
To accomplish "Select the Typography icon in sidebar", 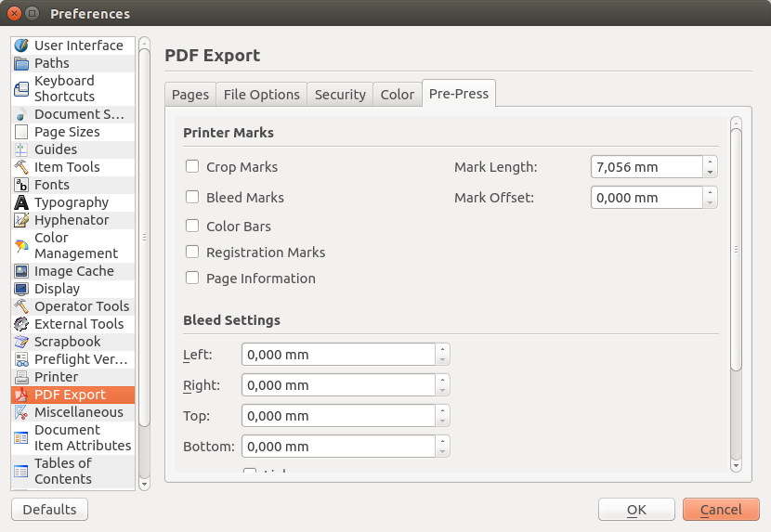I will pyautogui.click(x=21, y=202).
